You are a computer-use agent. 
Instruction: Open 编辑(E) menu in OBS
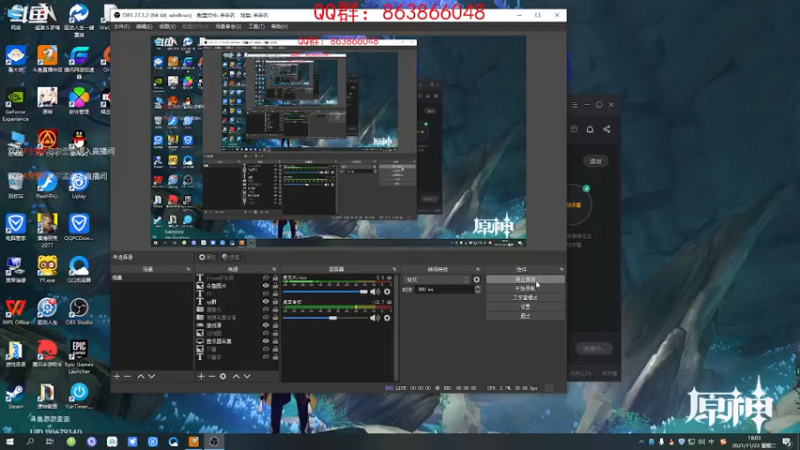click(x=144, y=27)
